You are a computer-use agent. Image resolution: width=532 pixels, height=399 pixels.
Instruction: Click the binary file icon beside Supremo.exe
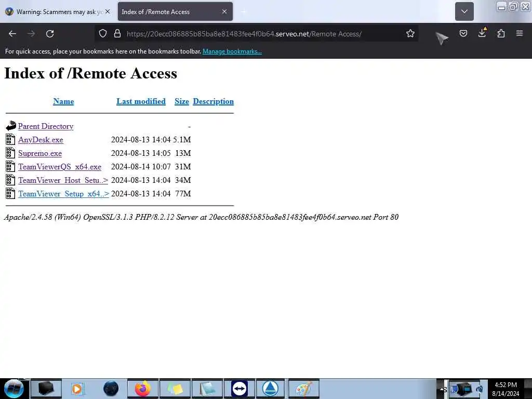10,153
